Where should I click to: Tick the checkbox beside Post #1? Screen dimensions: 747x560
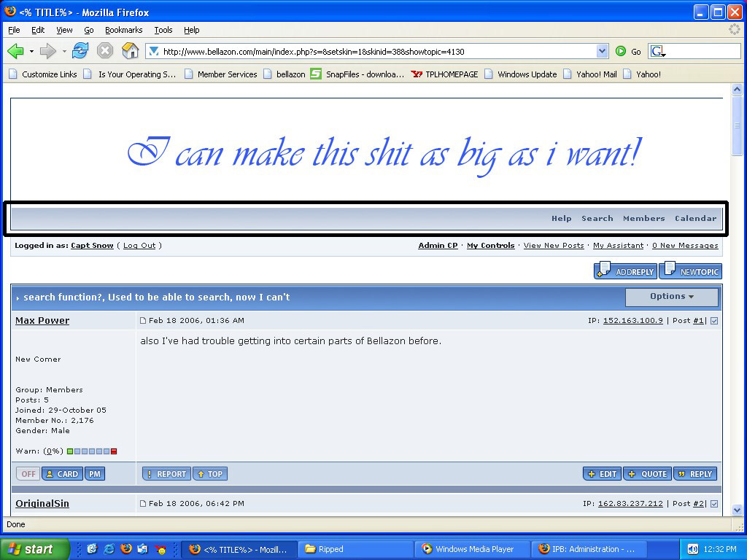click(714, 321)
